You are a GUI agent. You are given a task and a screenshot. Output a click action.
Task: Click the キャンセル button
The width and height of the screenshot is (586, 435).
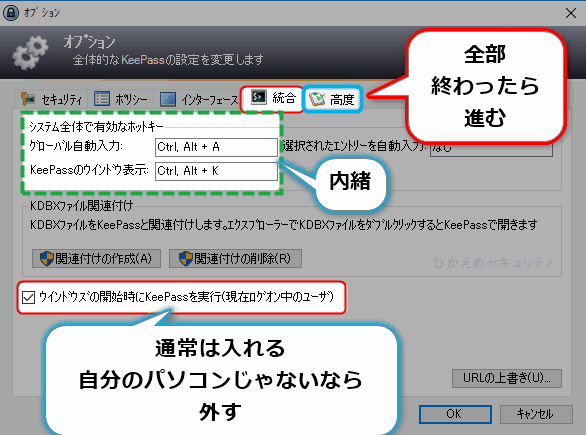click(x=536, y=414)
